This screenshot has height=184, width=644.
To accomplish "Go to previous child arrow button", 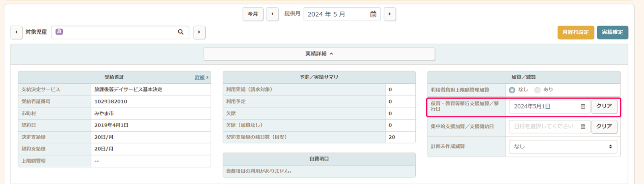I will point(16,32).
